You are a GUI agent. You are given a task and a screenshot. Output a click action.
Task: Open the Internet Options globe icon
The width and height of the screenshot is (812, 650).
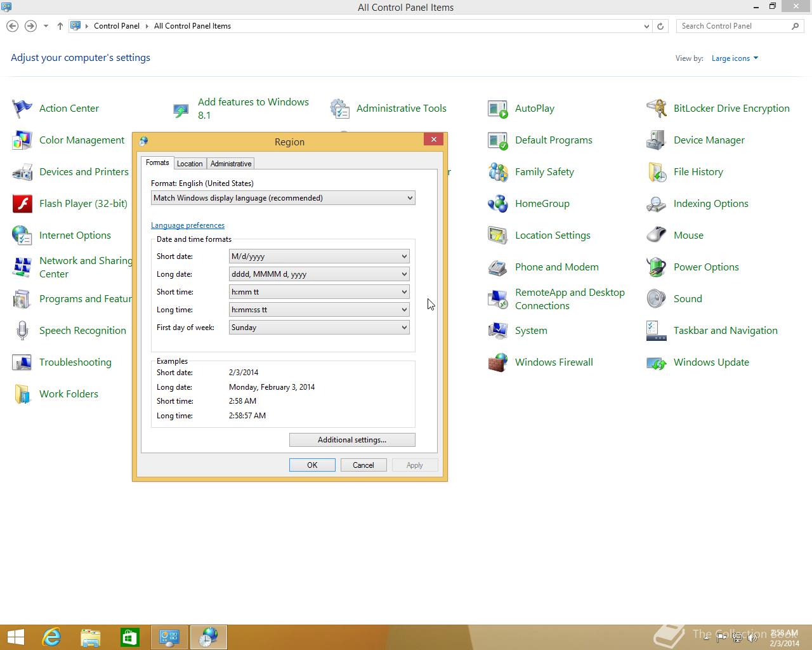coord(22,235)
